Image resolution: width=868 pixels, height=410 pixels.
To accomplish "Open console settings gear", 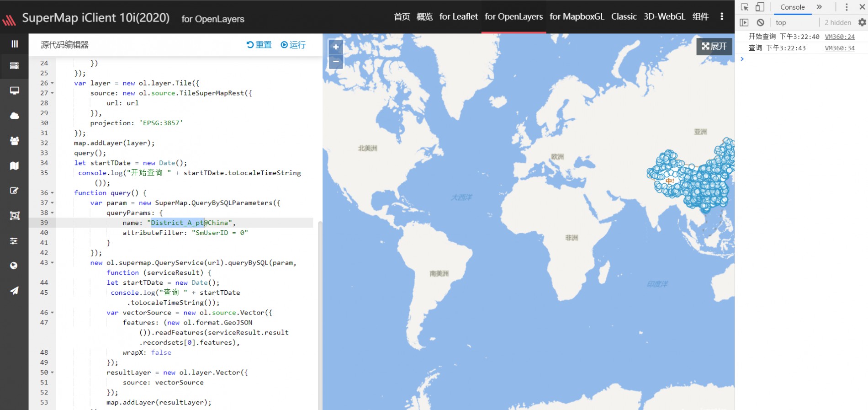I will (x=862, y=22).
